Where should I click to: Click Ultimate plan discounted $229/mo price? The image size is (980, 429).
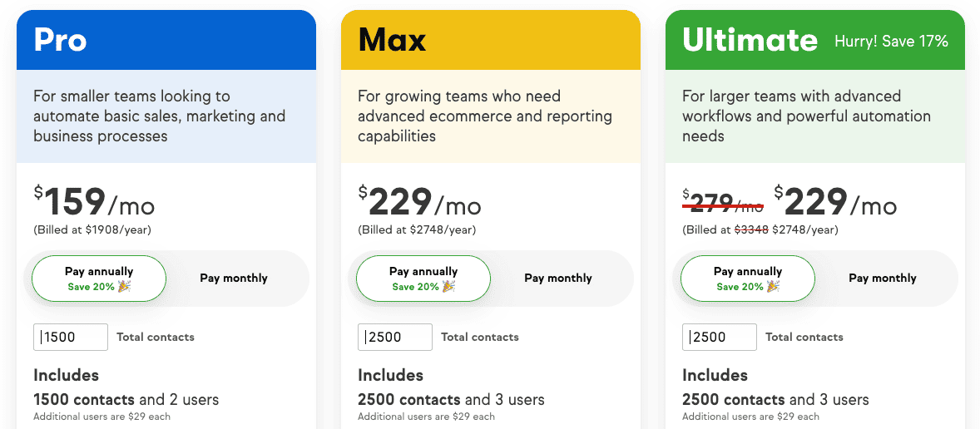pyautogui.click(x=835, y=201)
